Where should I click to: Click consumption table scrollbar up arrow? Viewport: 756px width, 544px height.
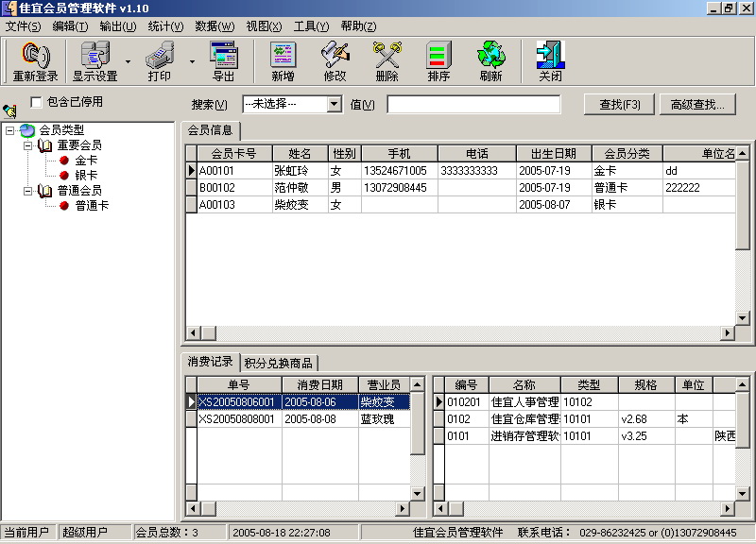point(418,384)
